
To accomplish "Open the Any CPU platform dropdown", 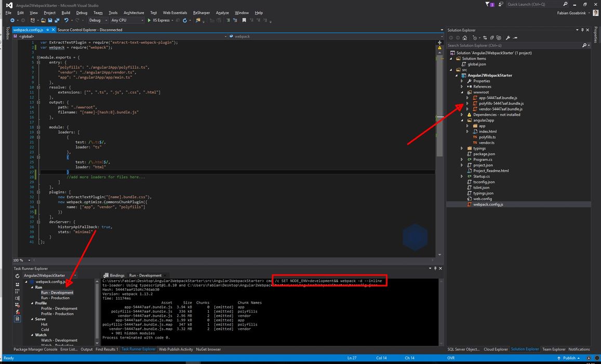I will point(127,20).
